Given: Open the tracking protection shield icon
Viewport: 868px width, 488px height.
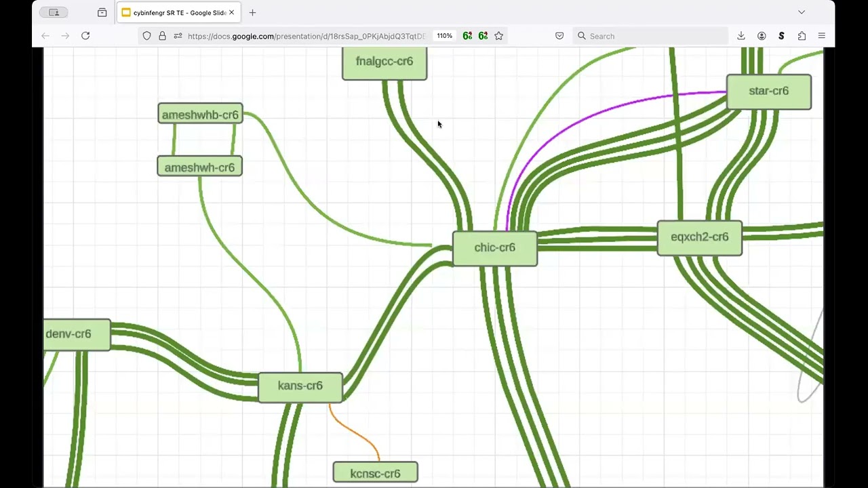Looking at the screenshot, I should 146,36.
